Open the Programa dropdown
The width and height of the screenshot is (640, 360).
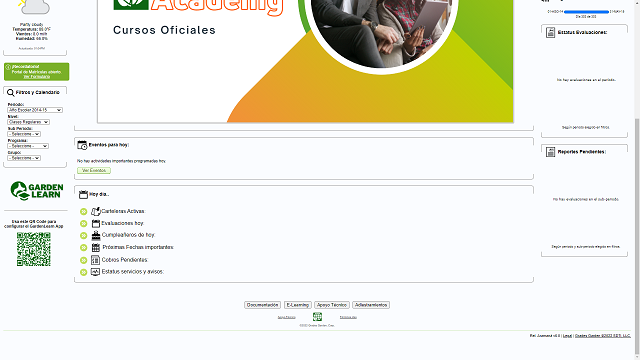pyautogui.click(x=28, y=146)
